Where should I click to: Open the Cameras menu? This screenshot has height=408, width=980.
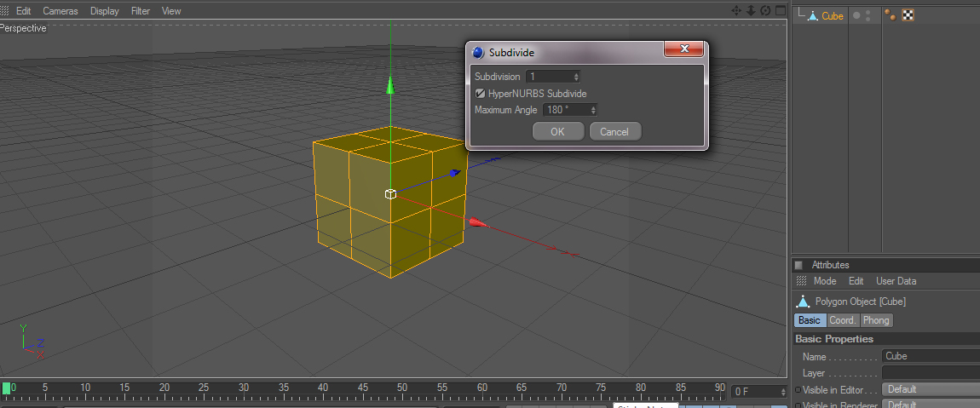61,10
